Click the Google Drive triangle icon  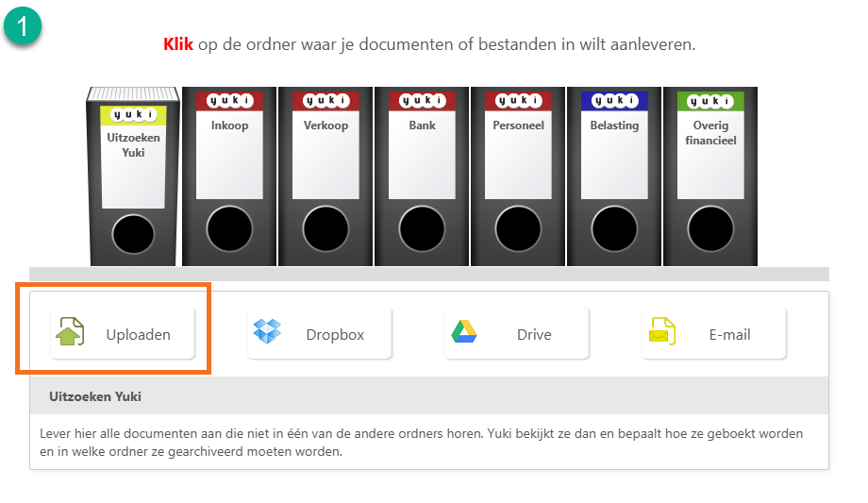pos(464,331)
